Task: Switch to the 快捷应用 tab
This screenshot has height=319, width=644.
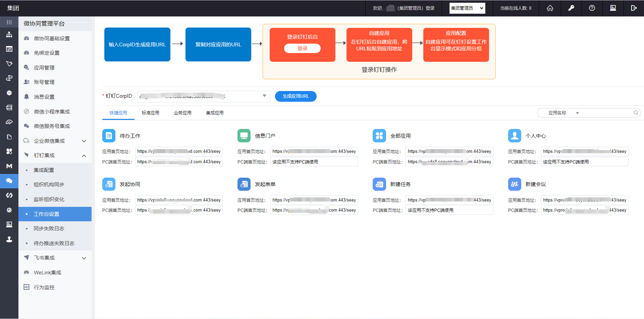Action: click(x=118, y=113)
